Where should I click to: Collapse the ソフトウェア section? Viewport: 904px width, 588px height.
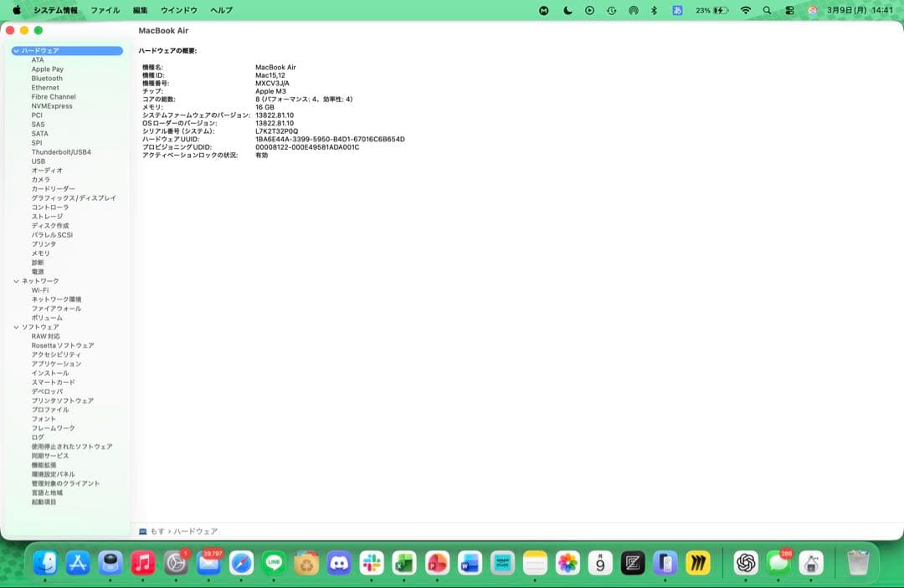point(16,327)
